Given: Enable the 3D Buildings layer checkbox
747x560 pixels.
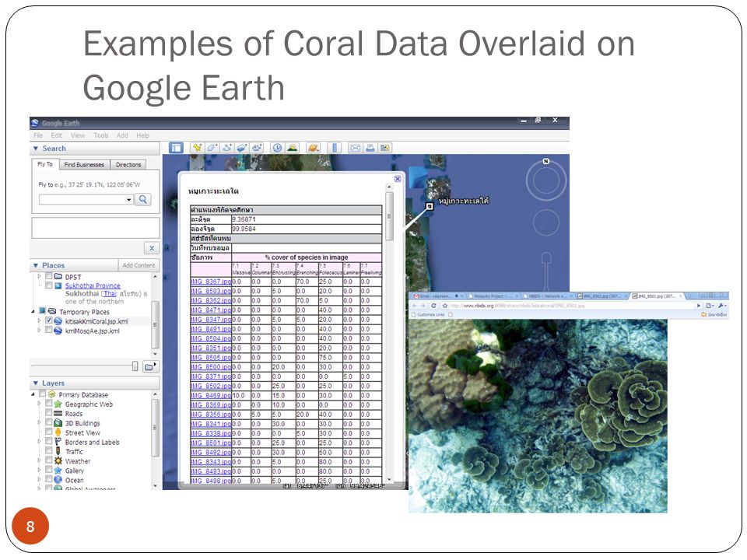Looking at the screenshot, I should tap(48, 422).
